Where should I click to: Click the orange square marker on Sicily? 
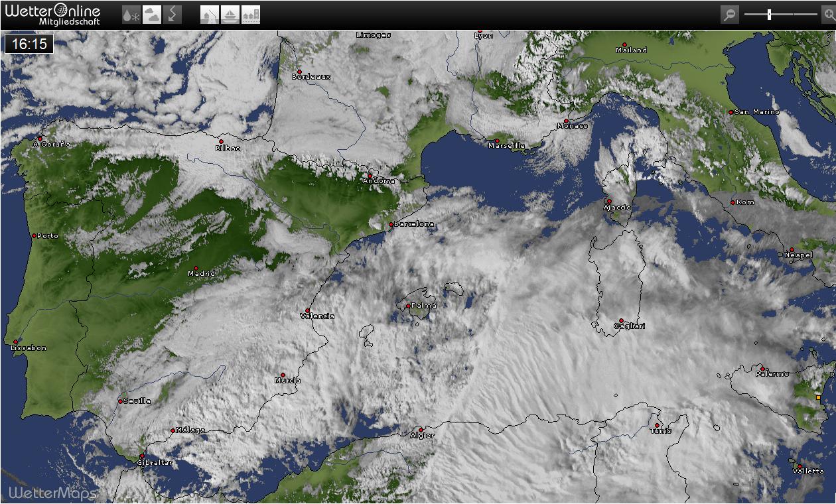[x=818, y=397]
